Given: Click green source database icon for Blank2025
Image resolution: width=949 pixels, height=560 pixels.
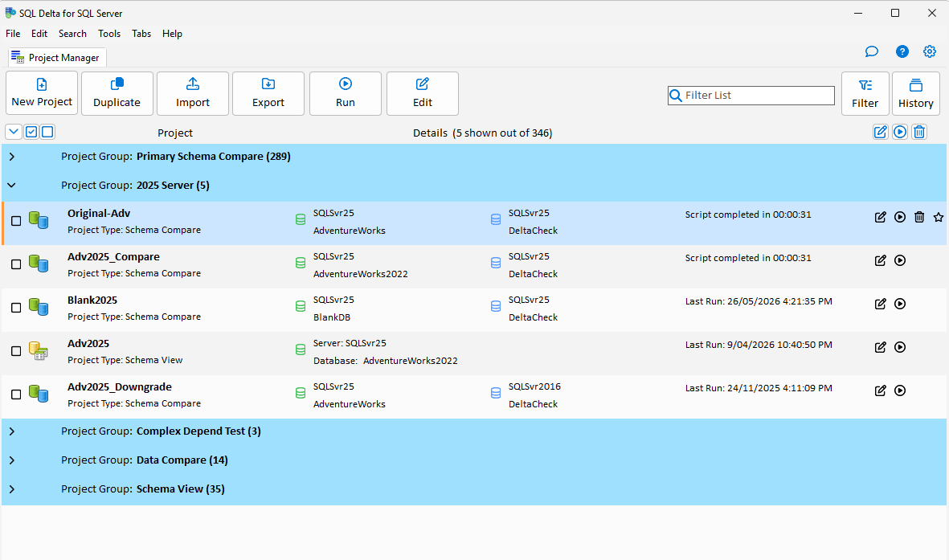Looking at the screenshot, I should (301, 306).
